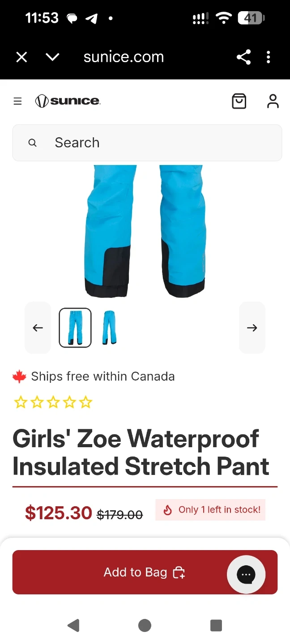290x644 pixels.
Task: Expand the browser chevron dropdown
Action: (x=52, y=57)
